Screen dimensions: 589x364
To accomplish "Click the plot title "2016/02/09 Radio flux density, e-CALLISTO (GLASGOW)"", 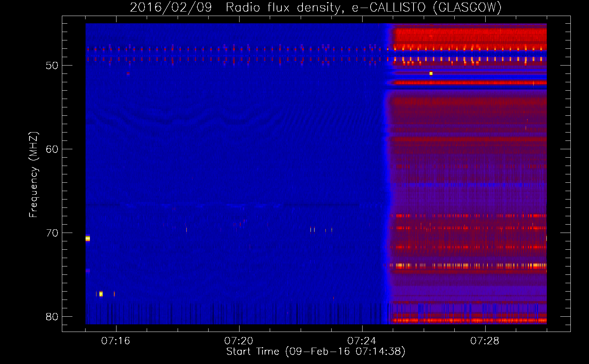I will pyautogui.click(x=316, y=7).
